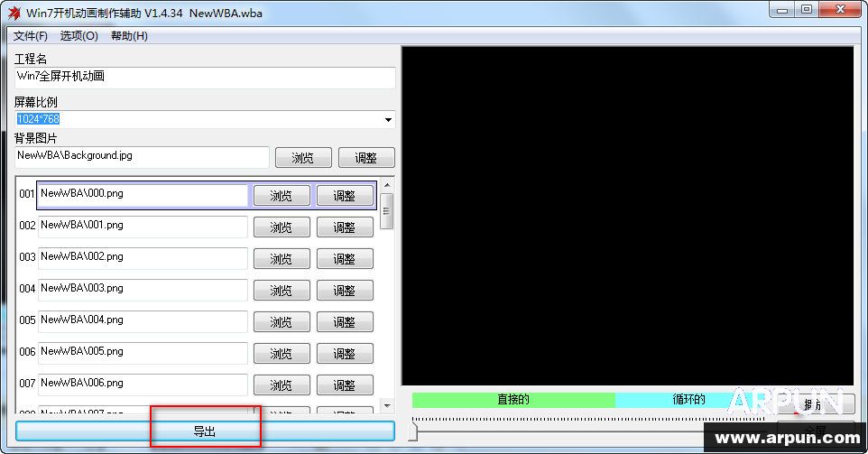Screen dimensions: 868x454
Task: Open the 帮助(H) menu
Action: pyautogui.click(x=129, y=36)
